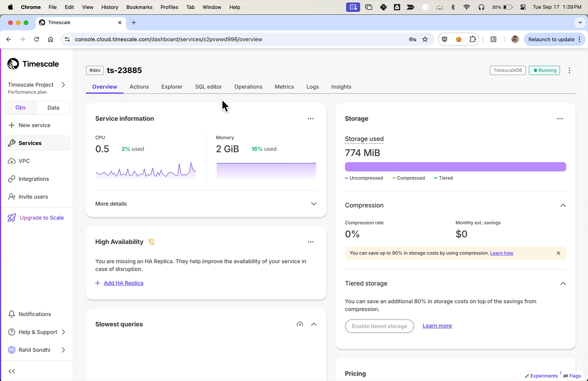Switch to the Data mode toggle
This screenshot has width=588, height=381.
(x=53, y=108)
